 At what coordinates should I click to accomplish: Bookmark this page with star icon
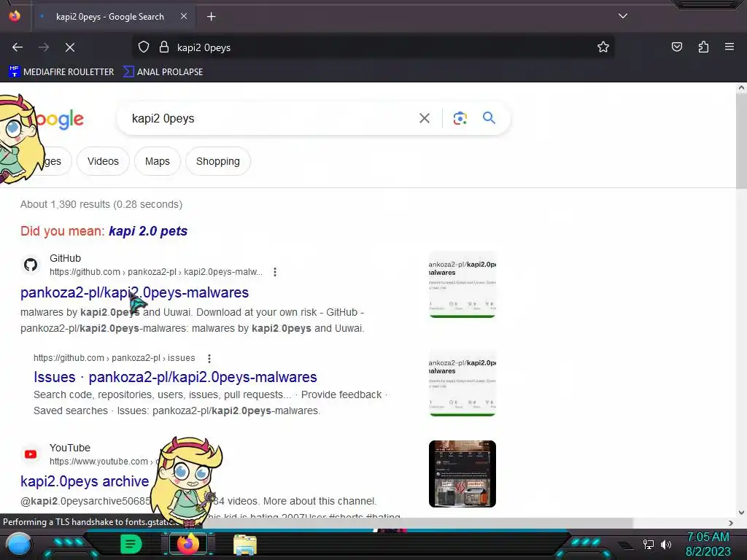tap(603, 47)
